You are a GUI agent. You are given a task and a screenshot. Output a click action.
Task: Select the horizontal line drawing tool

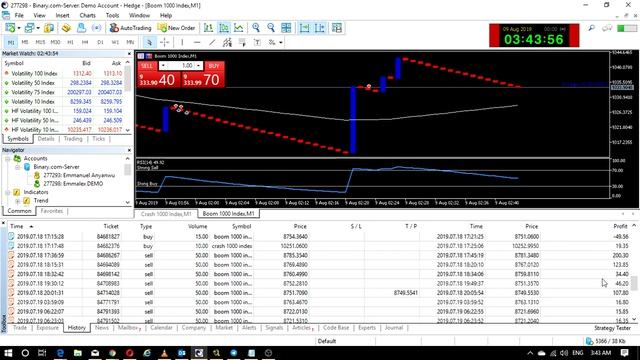[197, 42]
